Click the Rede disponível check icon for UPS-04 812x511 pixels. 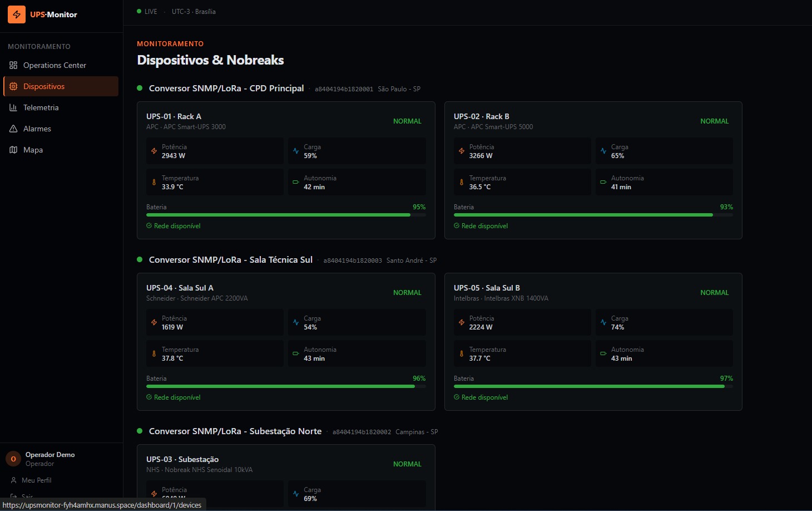point(149,397)
